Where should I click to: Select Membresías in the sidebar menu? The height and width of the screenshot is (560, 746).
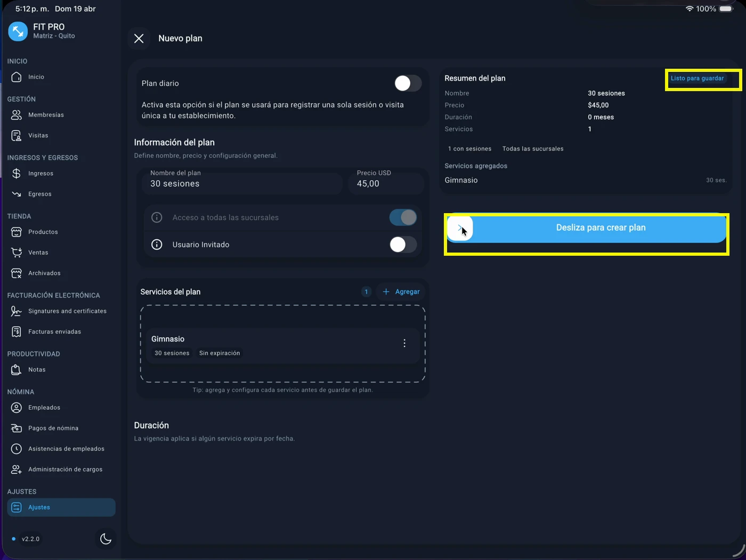click(x=46, y=115)
